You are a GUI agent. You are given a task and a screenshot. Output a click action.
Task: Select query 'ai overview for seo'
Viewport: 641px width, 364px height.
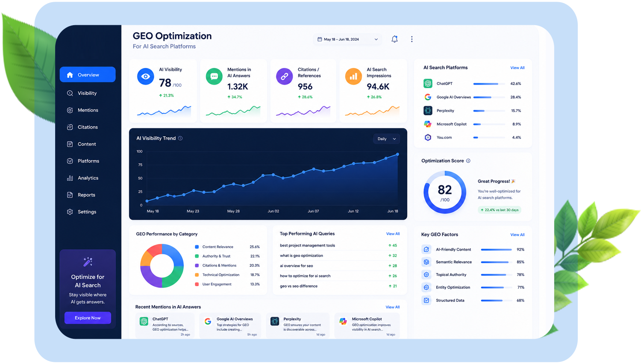click(x=296, y=266)
